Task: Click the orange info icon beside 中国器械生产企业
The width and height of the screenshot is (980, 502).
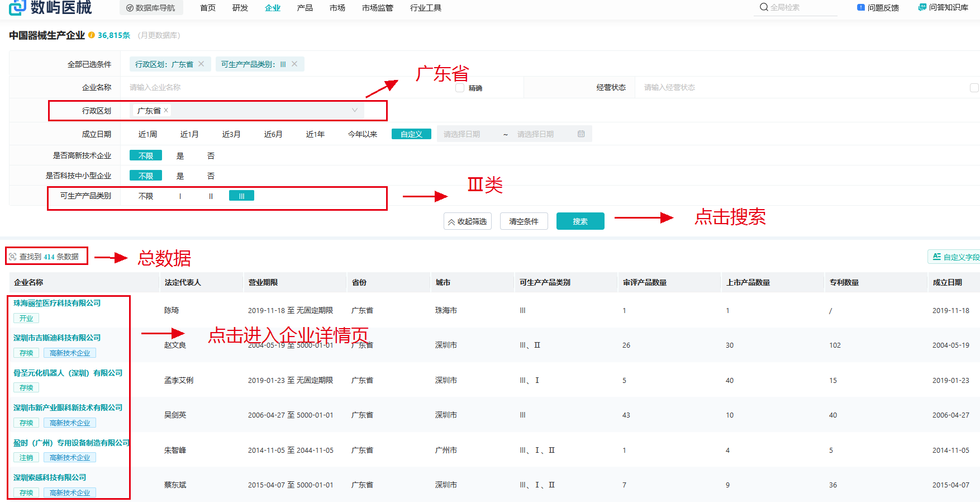Action: coord(92,35)
